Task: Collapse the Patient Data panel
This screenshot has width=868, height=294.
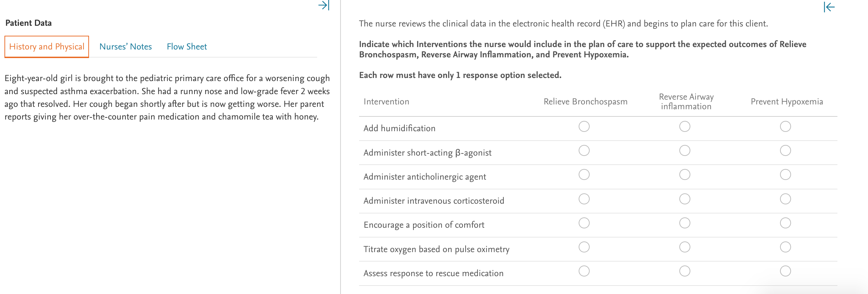Action: pos(325,5)
